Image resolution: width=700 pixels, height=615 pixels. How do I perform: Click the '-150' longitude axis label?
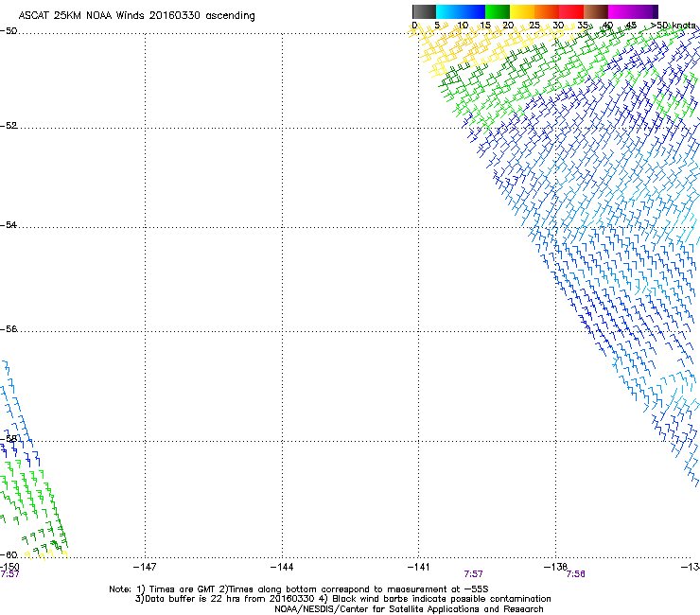coord(9,567)
